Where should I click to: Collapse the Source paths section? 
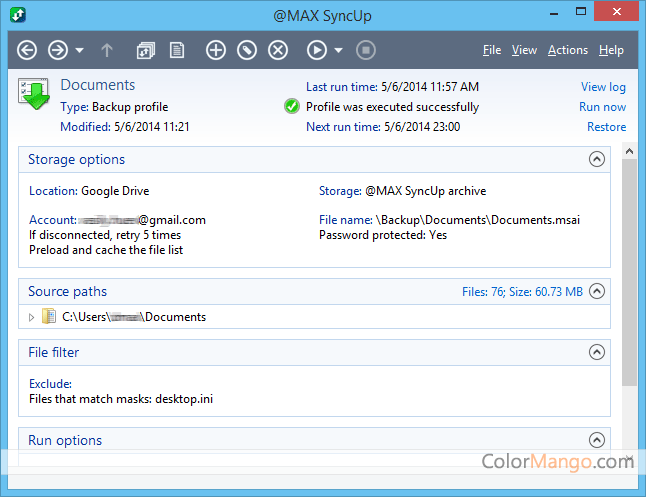click(597, 291)
